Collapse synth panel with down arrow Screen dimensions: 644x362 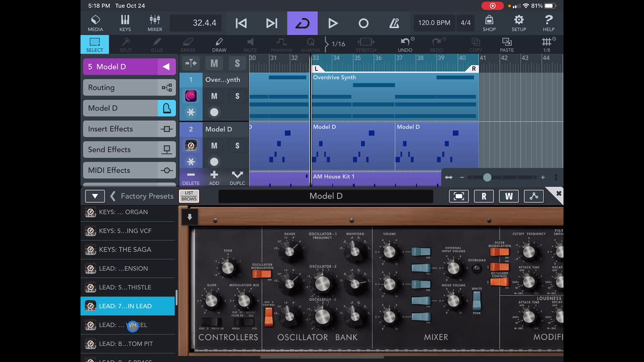pos(190,217)
